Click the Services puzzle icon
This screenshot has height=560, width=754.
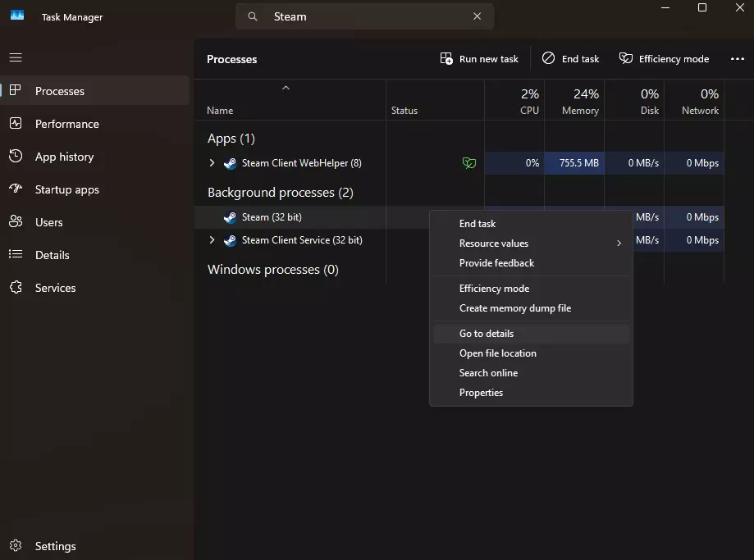pos(16,287)
